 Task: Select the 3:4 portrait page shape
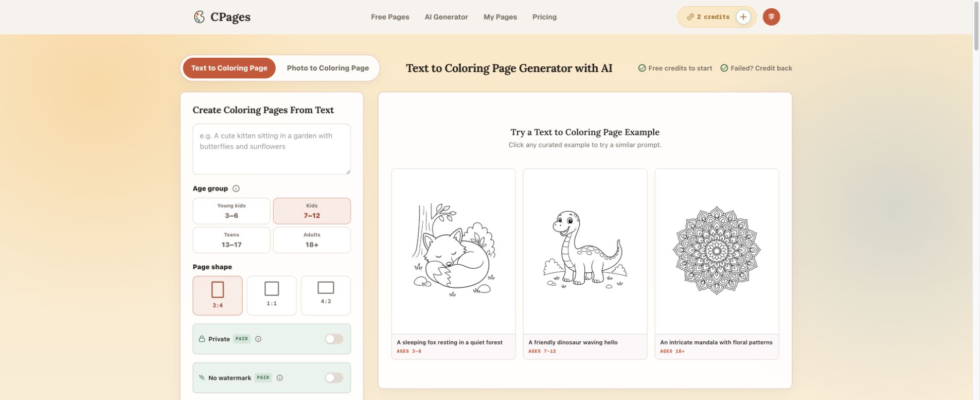point(218,295)
